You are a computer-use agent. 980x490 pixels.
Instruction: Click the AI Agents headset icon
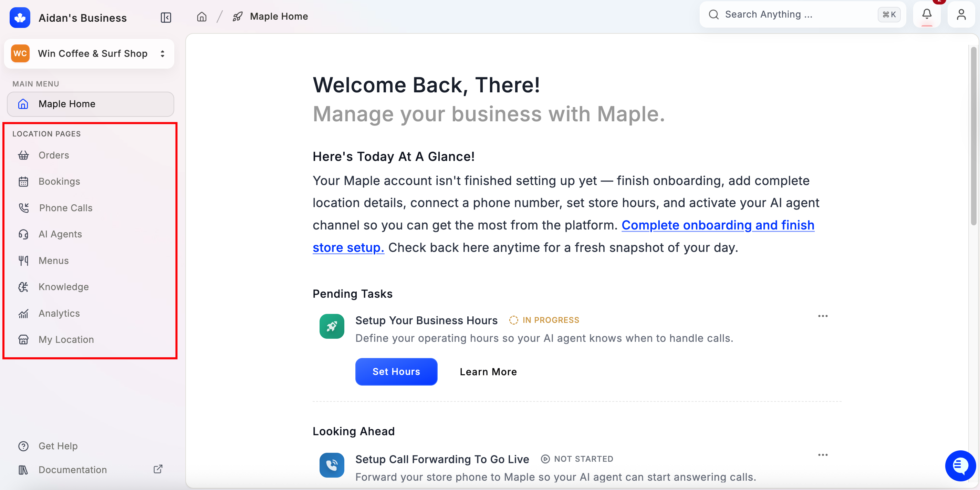[x=23, y=234]
